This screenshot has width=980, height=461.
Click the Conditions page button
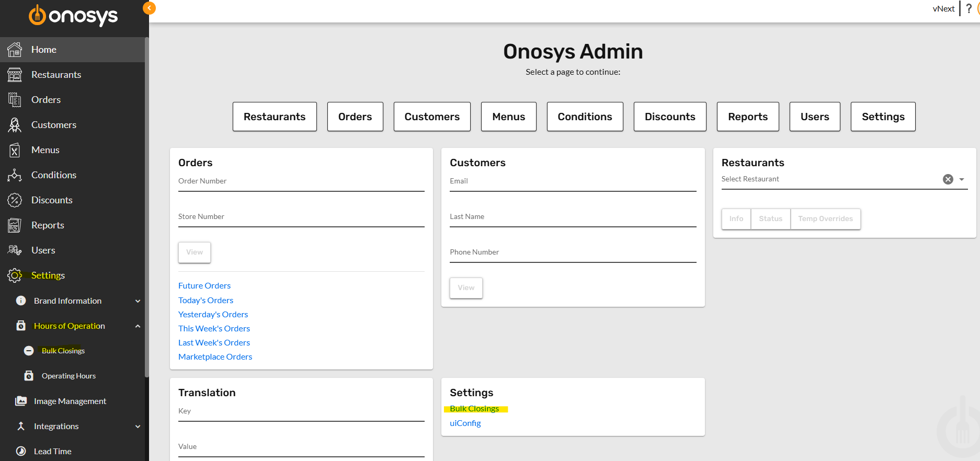coord(585,117)
